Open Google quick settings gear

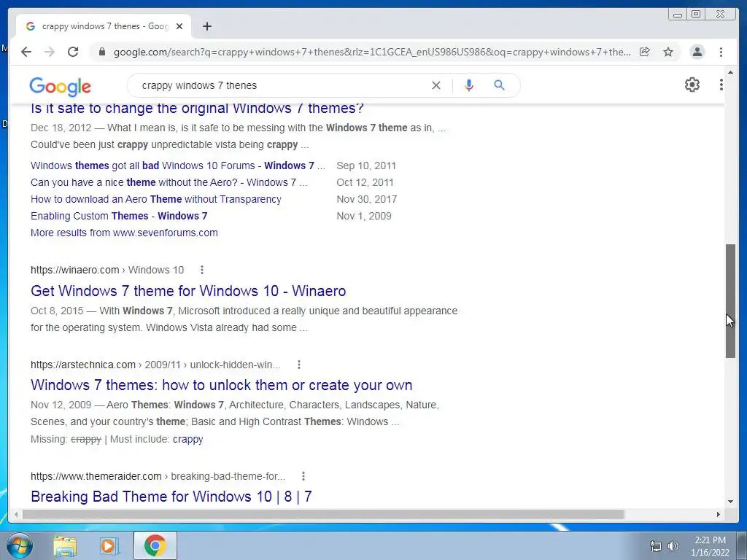click(x=692, y=85)
